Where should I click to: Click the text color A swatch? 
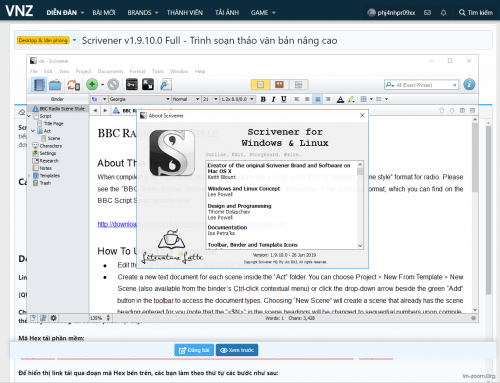coord(340,99)
